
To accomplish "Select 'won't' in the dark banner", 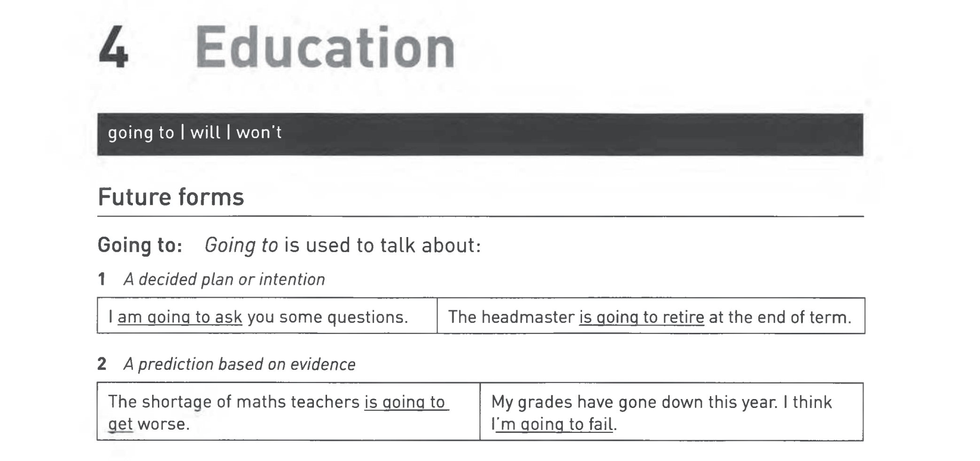I will [x=259, y=132].
